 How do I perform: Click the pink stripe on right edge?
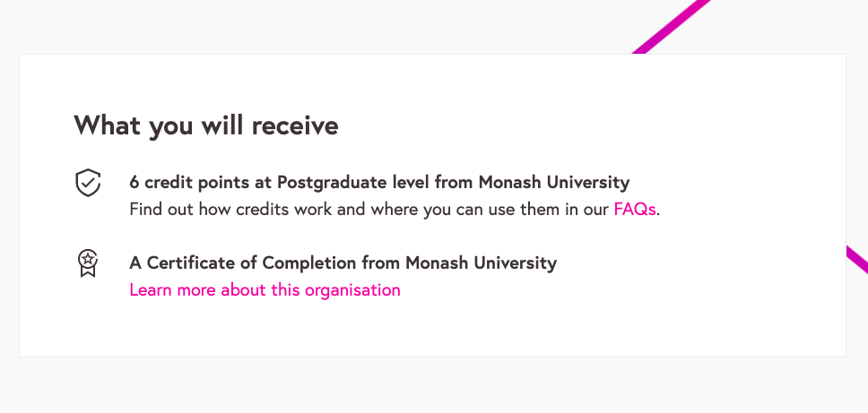[856, 259]
